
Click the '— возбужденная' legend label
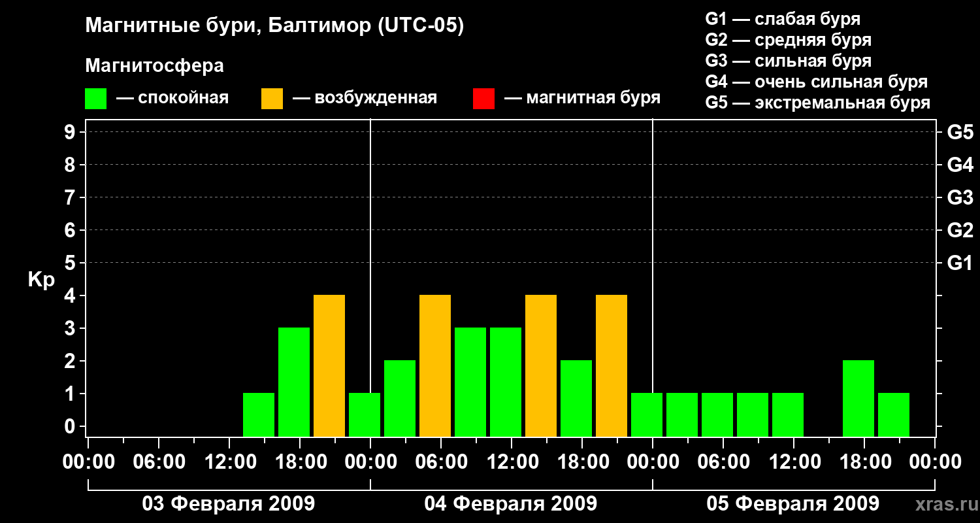[x=365, y=99]
